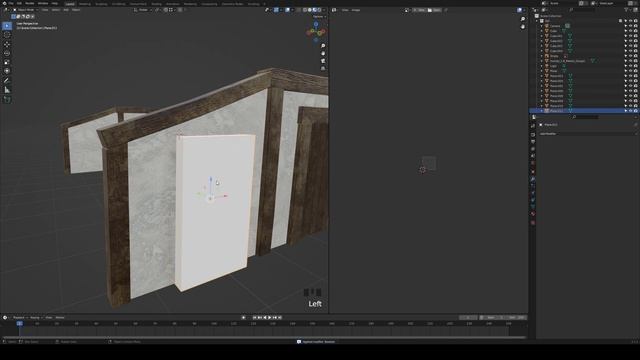Open the outliner filter dropdown
Screen dimensions: 640x360
coord(627,10)
